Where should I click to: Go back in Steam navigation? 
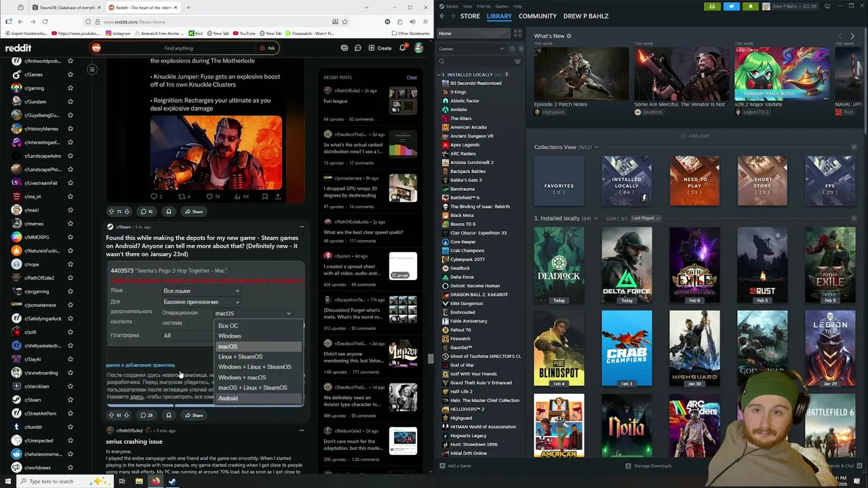(x=442, y=16)
